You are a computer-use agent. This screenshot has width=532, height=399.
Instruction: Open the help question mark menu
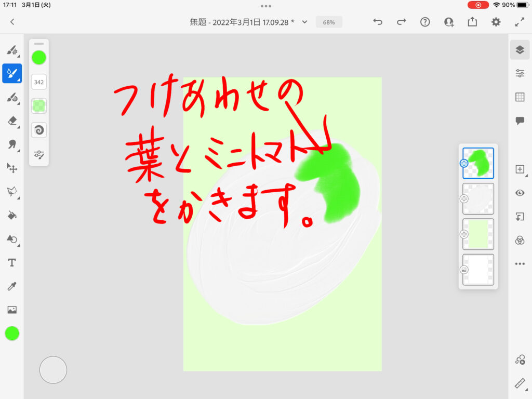[425, 22]
